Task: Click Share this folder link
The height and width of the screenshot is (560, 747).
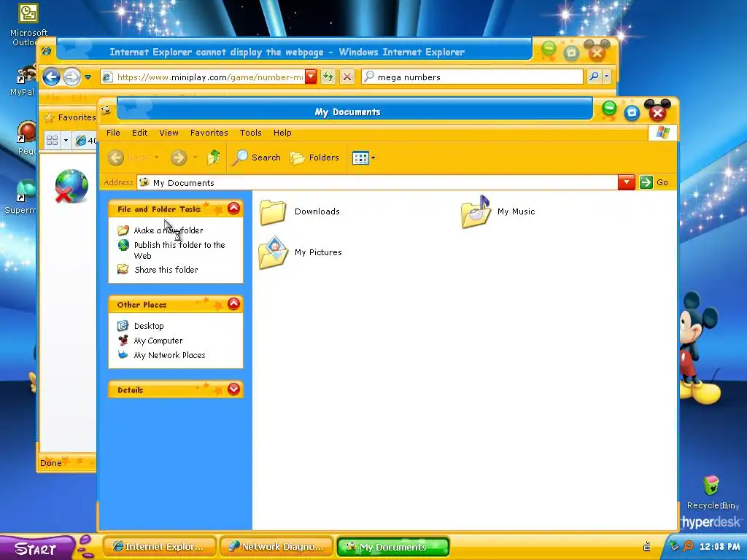Action: (x=166, y=270)
